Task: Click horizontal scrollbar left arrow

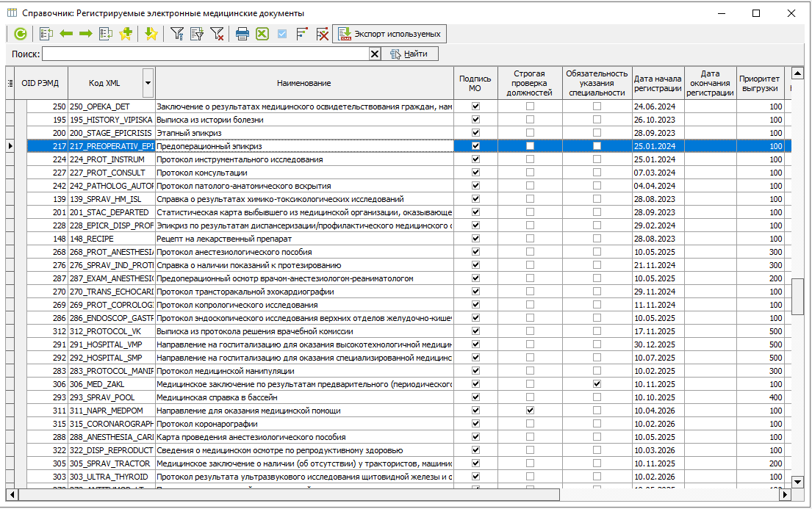Action: pos(12,494)
